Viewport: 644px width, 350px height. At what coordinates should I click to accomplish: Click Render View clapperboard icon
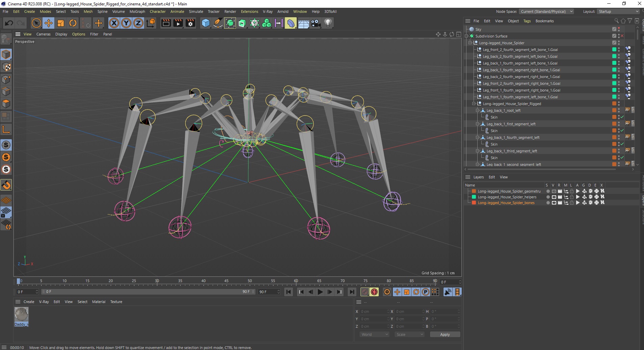click(x=166, y=23)
